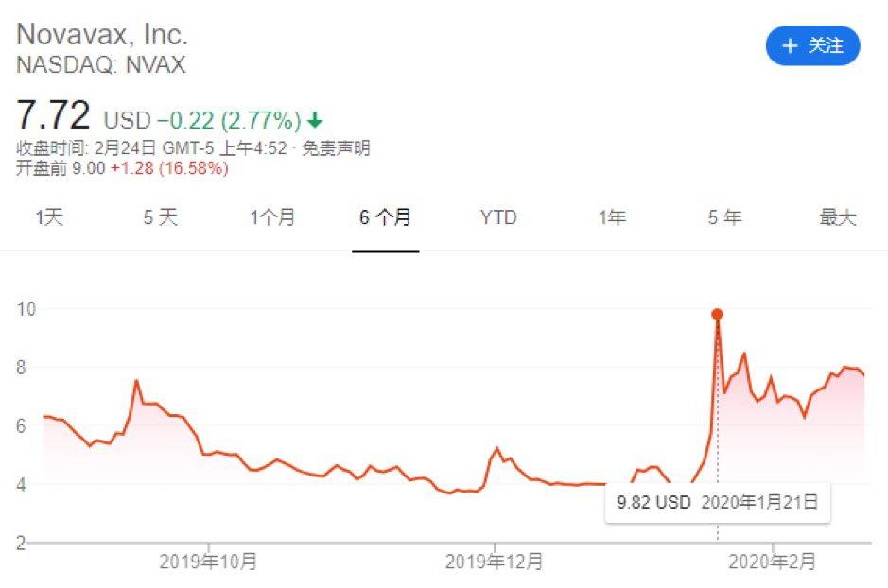View the 5 年 chart range
The width and height of the screenshot is (888, 588).
click(724, 218)
